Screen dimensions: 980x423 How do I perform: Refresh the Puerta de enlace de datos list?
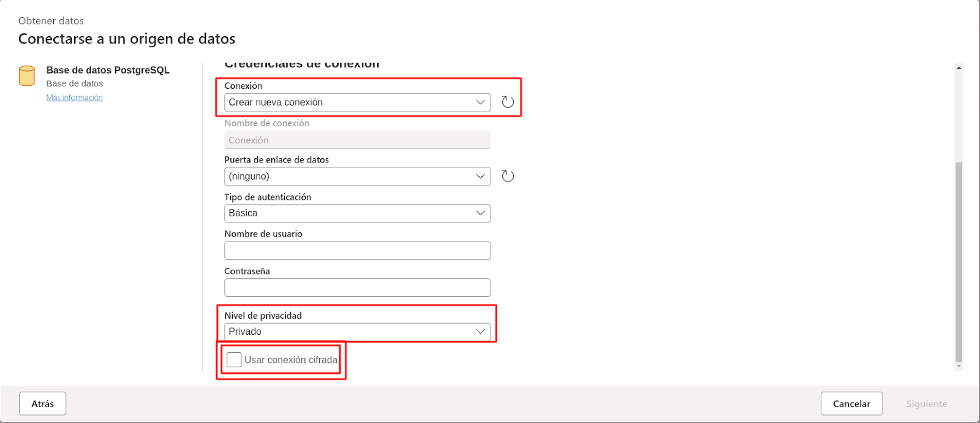click(x=508, y=177)
